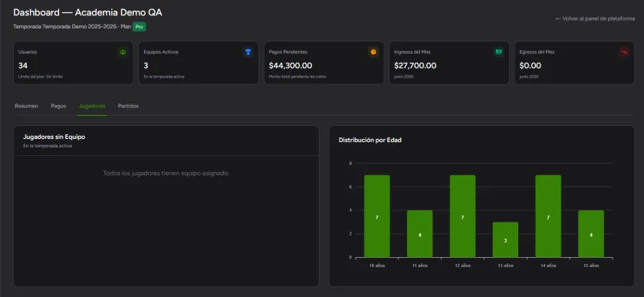This screenshot has height=297, width=644.
Task: Click the green users icon in Usuarios card
Action: 123,52
